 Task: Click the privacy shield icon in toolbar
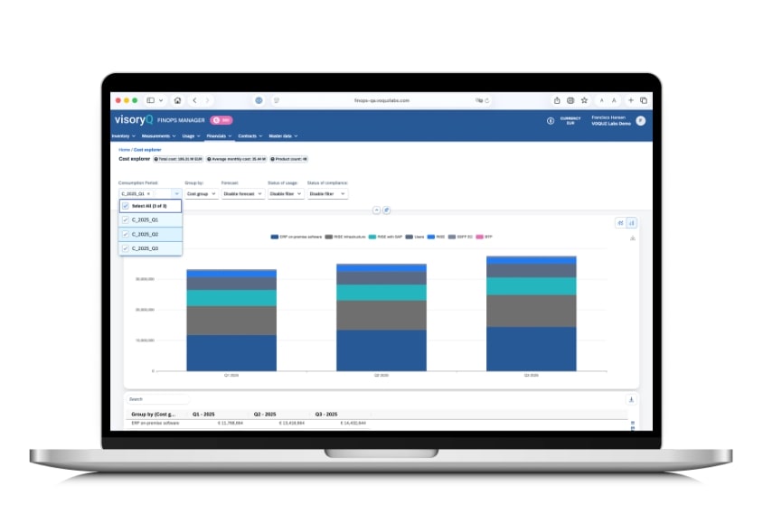[x=277, y=100]
